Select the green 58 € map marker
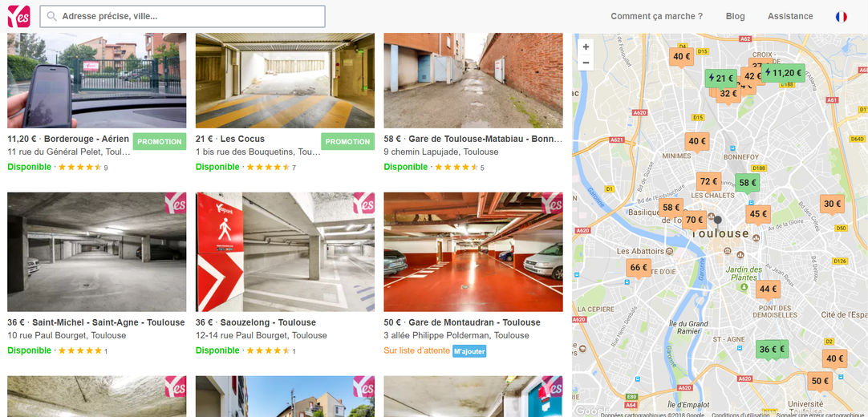The width and height of the screenshot is (868, 417). point(748,183)
